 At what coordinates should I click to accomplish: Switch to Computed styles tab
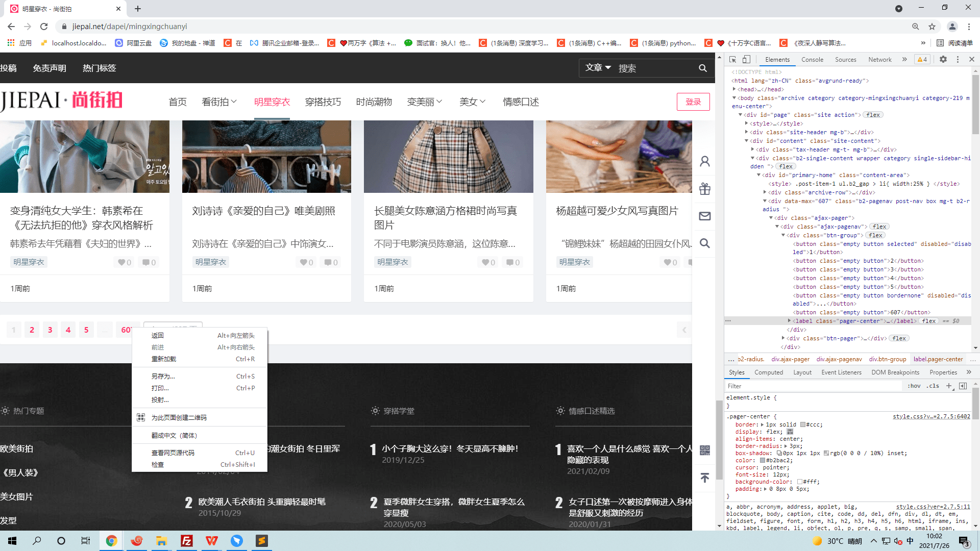pos(769,372)
